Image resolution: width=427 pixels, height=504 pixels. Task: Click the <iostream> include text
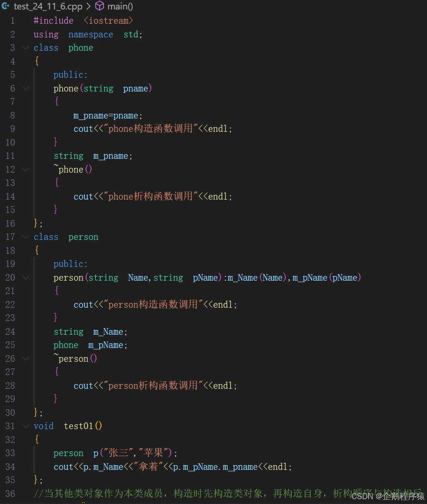(x=108, y=21)
